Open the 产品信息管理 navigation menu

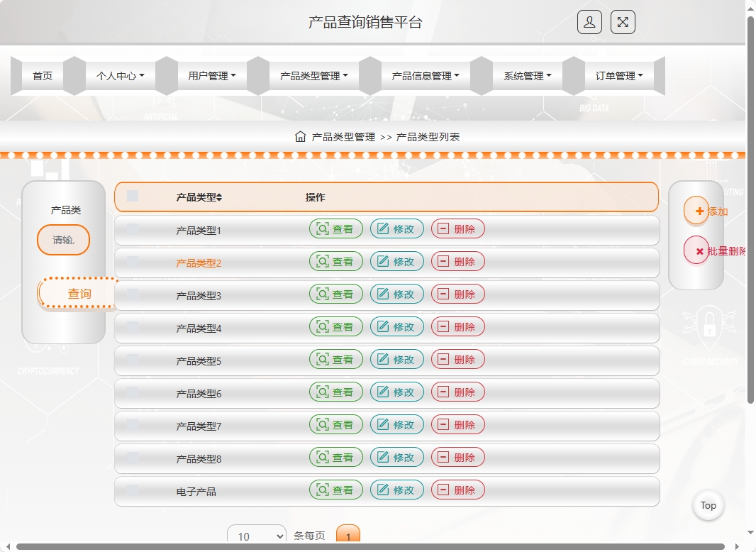point(426,75)
